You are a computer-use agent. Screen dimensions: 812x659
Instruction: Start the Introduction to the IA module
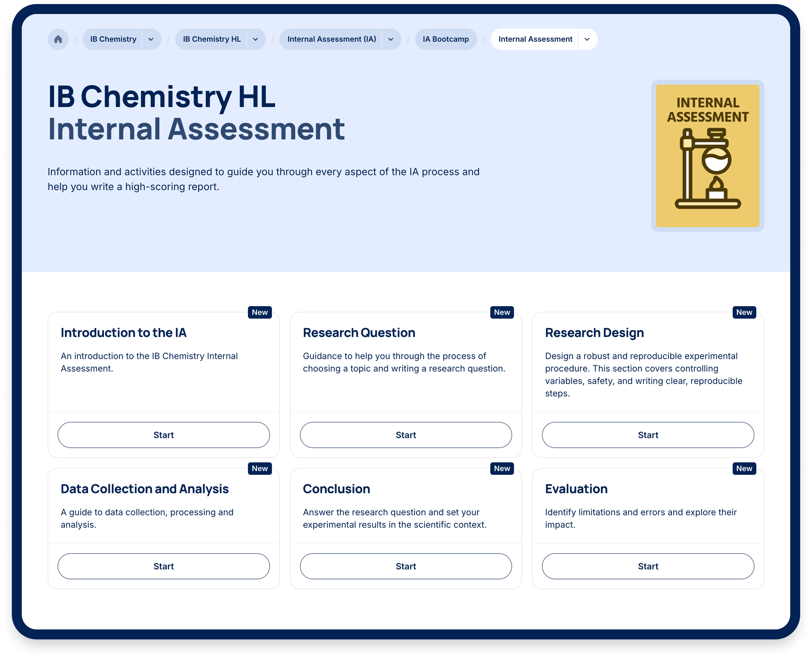coord(164,435)
